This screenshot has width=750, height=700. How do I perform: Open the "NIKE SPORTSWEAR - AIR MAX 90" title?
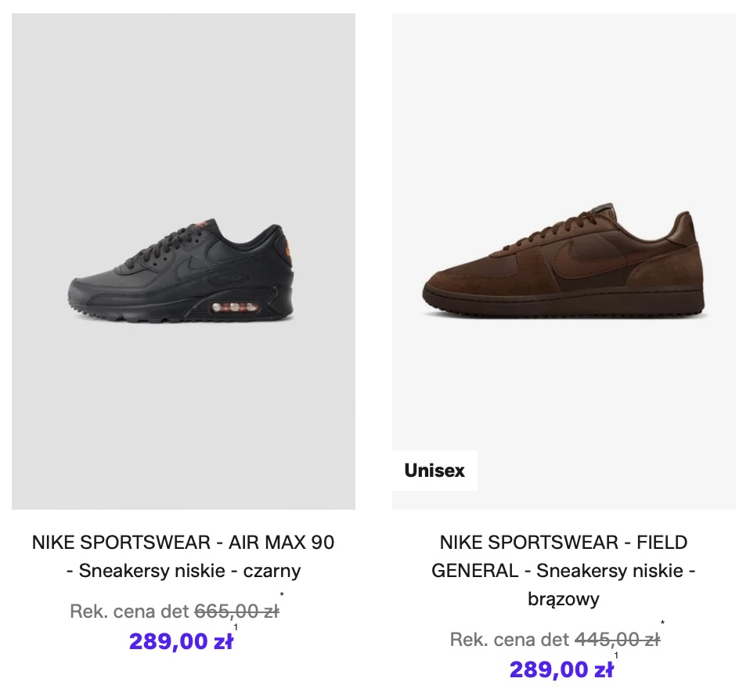(183, 542)
